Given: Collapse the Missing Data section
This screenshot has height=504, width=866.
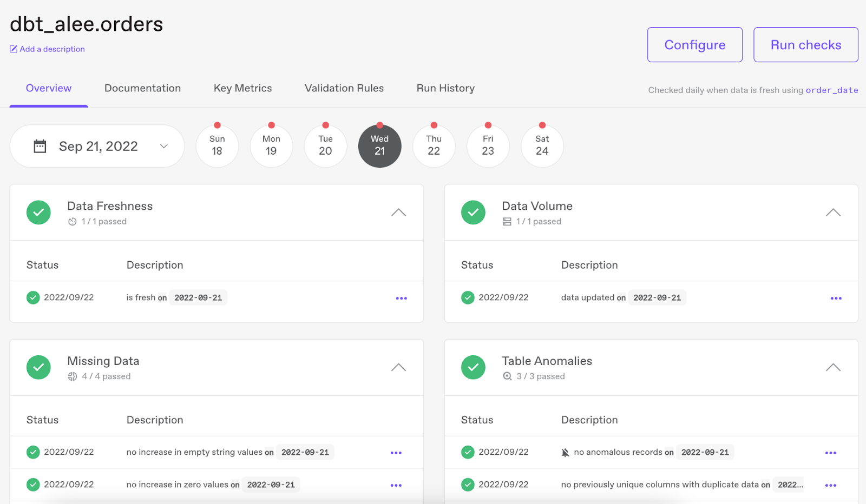Looking at the screenshot, I should pos(398,367).
